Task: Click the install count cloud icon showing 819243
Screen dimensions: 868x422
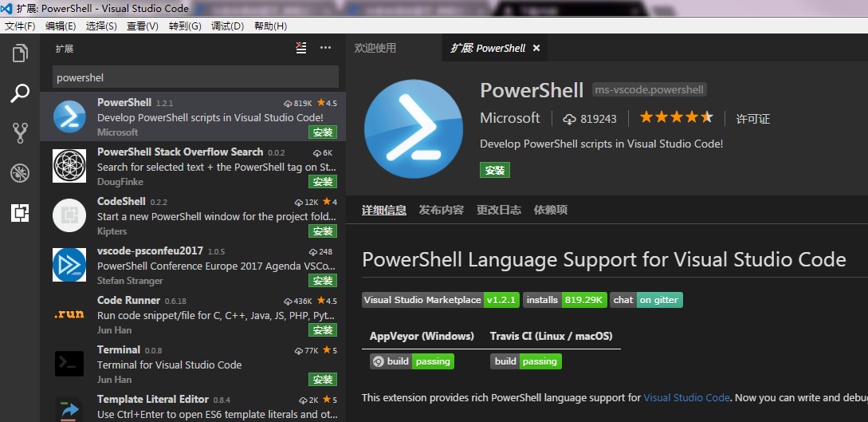Action: (569, 119)
